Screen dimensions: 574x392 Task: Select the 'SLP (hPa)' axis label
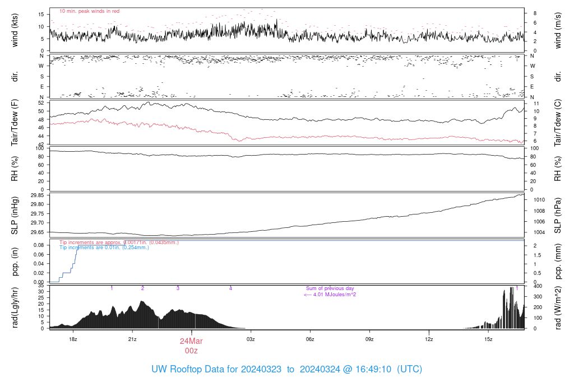pyautogui.click(x=558, y=216)
